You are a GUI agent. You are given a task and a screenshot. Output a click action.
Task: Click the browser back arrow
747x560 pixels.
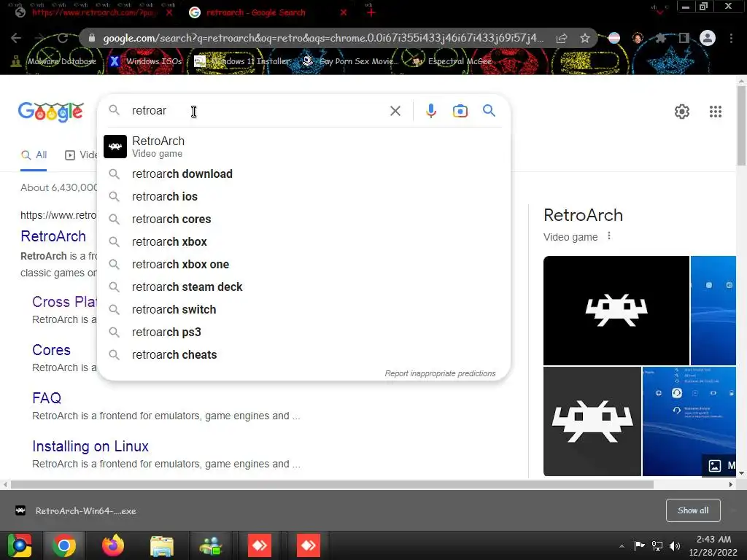(x=16, y=38)
